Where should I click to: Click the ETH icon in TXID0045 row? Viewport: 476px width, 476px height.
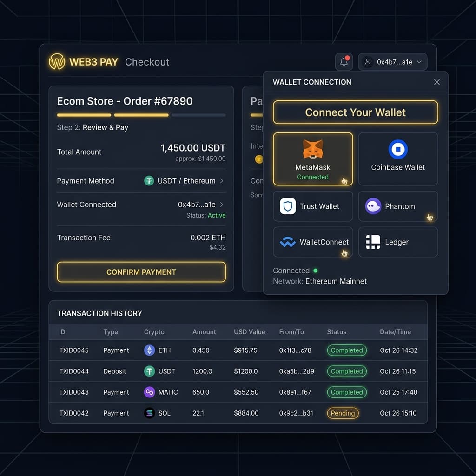pyautogui.click(x=149, y=350)
